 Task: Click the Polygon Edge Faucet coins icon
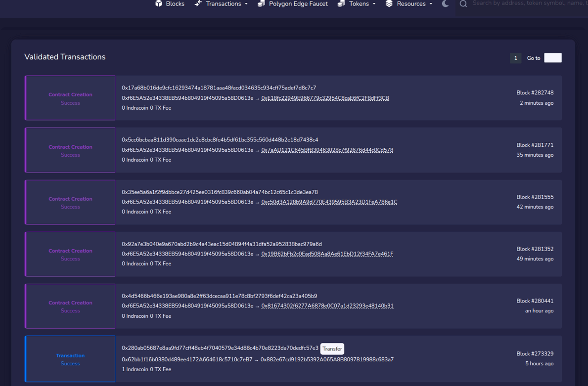pyautogui.click(x=261, y=3)
